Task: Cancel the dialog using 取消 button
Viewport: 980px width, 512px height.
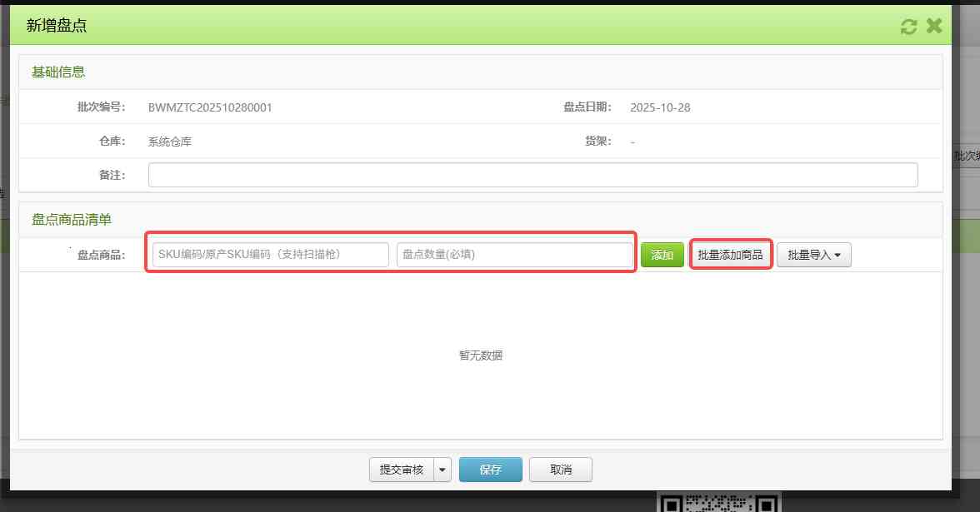Action: [561, 470]
